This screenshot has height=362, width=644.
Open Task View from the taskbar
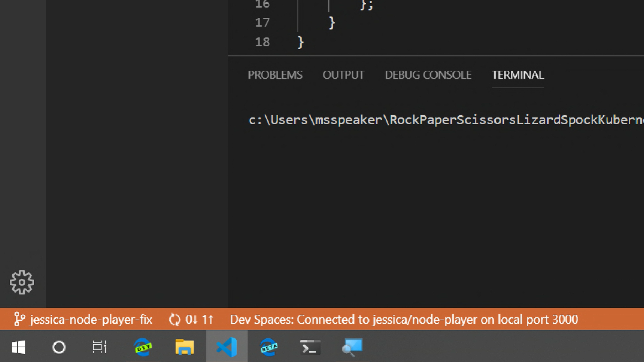100,347
